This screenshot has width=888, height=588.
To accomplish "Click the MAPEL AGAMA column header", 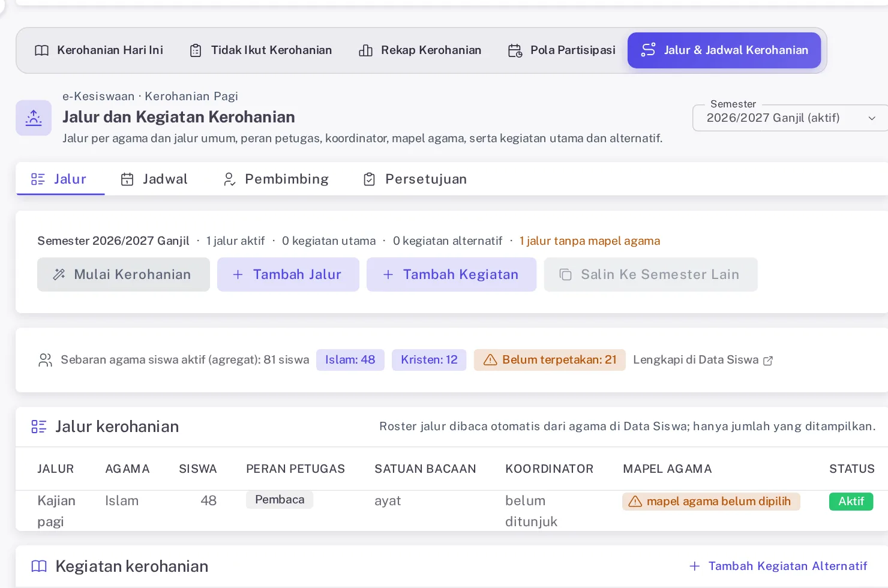I will coord(668,469).
